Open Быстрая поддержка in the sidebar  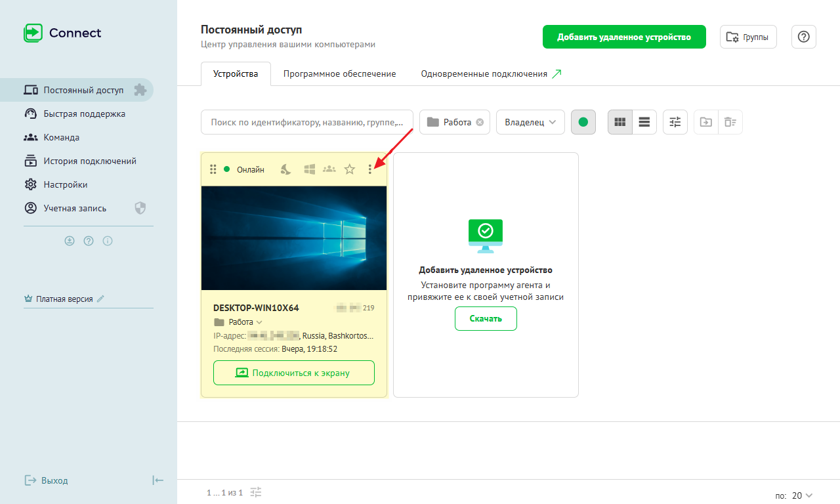coord(84,114)
